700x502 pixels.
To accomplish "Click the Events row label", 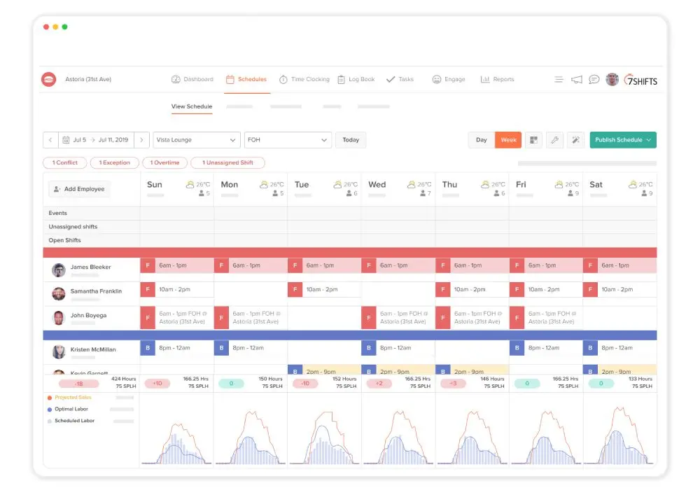I will point(58,213).
